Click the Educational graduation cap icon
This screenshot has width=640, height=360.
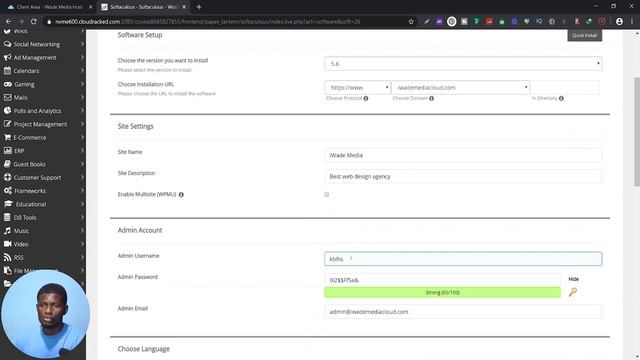pos(8,204)
